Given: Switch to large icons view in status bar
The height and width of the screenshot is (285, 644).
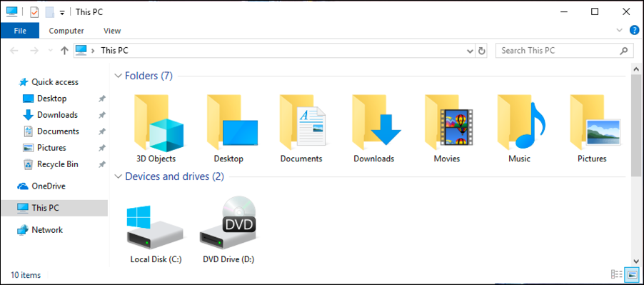Looking at the screenshot, I should [x=632, y=274].
